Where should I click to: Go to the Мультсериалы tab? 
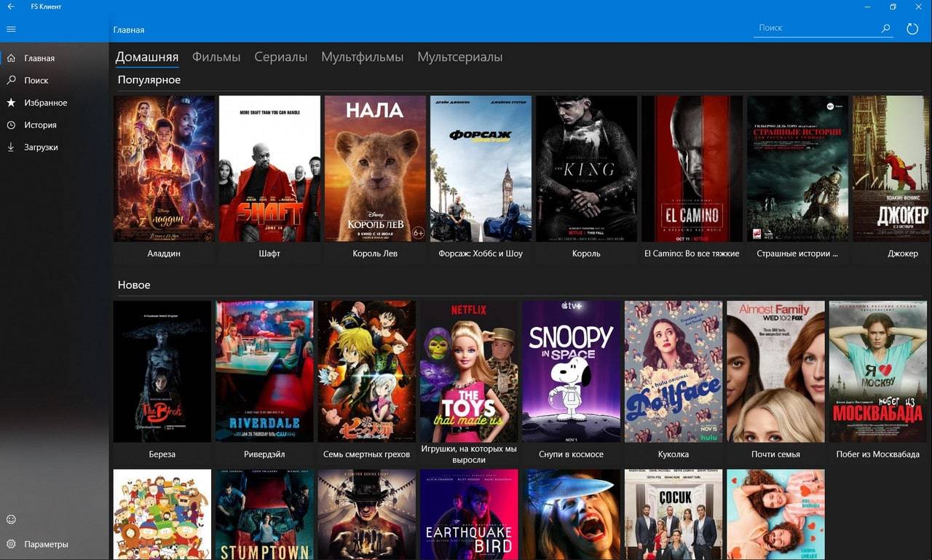459,57
